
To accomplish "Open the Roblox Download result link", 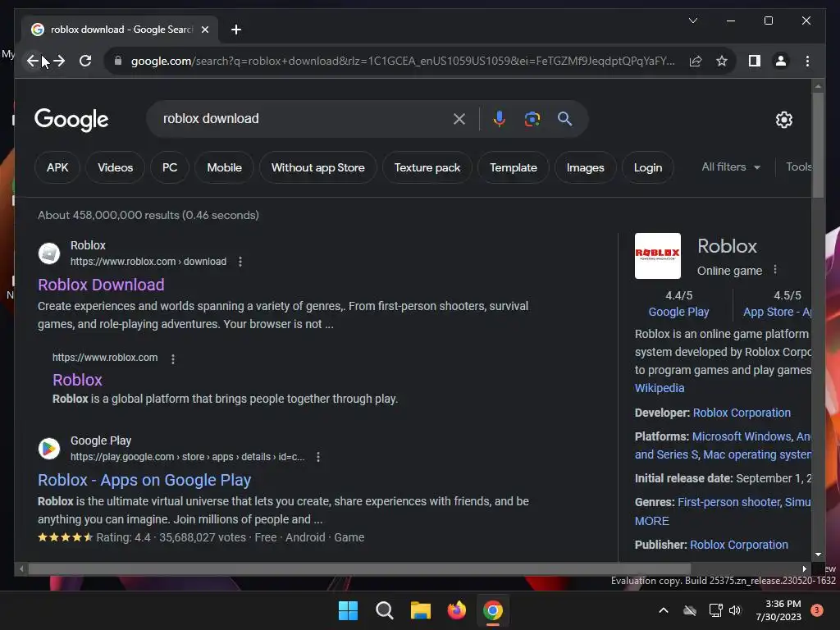I will coord(101,285).
